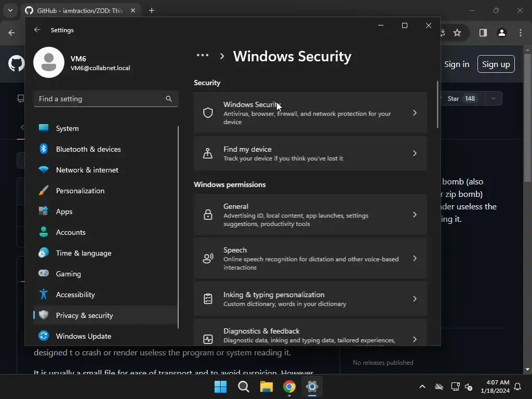Open Chrome three-dot menu
Image resolution: width=532 pixels, height=399 pixels.
coord(521,33)
